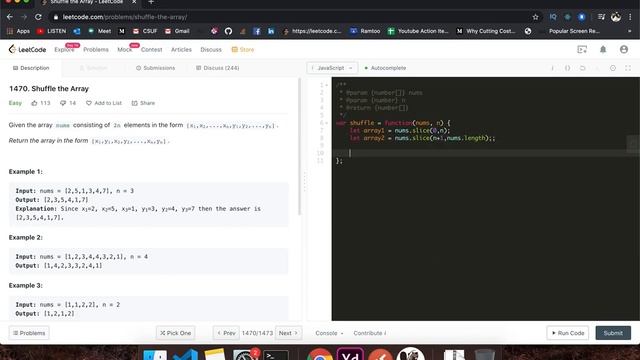Open the Facebook bookmark icon

[257, 31]
